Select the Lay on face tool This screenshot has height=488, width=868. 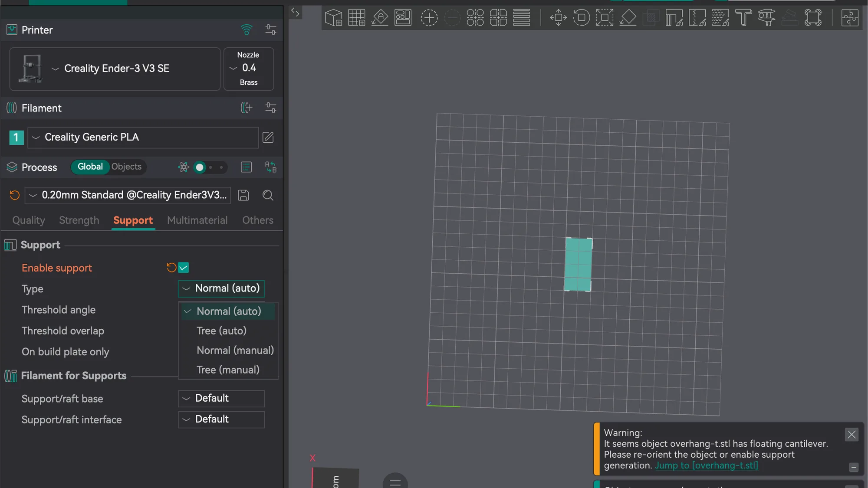coord(628,18)
